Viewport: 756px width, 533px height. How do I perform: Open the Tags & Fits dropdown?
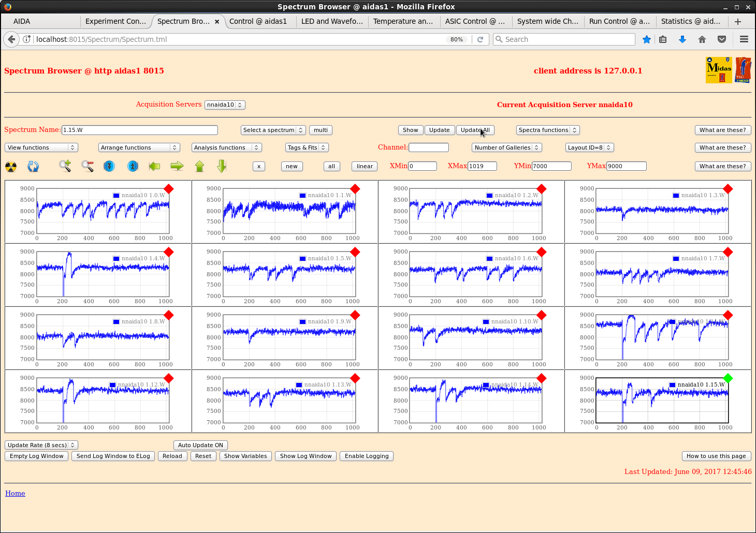pos(307,147)
